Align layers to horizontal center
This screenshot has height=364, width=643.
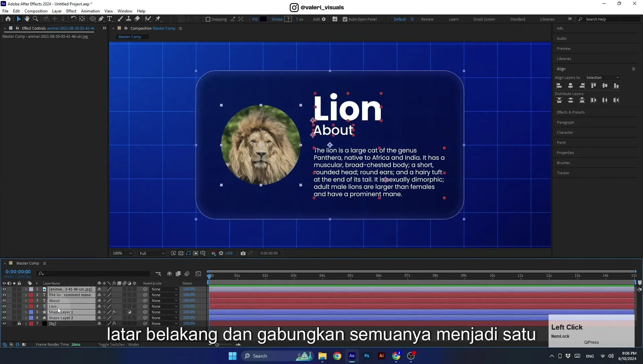pos(571,86)
